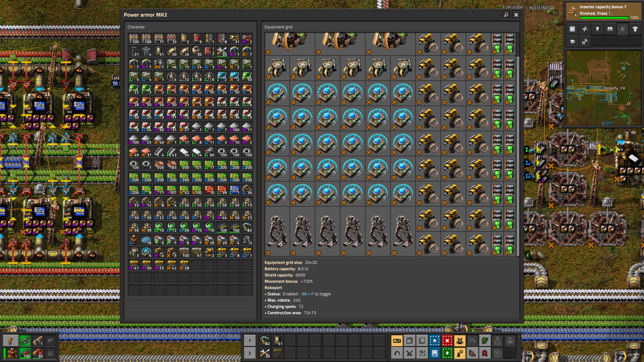Close the Power armor MK2 window
The width and height of the screenshot is (644, 362).
click(516, 15)
